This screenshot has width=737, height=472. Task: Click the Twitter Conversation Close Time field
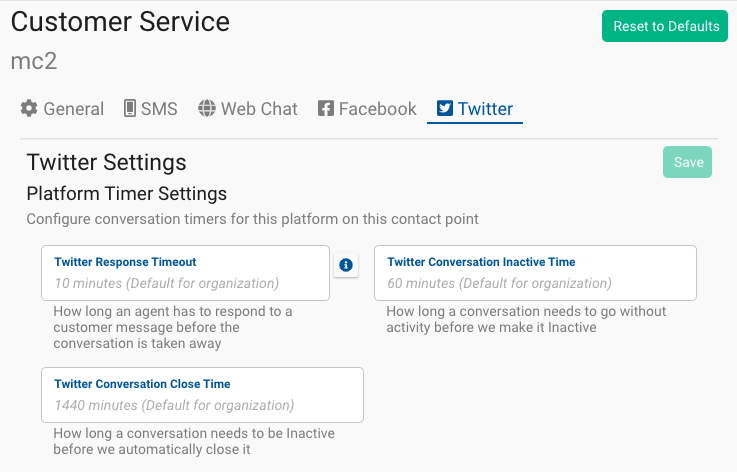(x=203, y=395)
